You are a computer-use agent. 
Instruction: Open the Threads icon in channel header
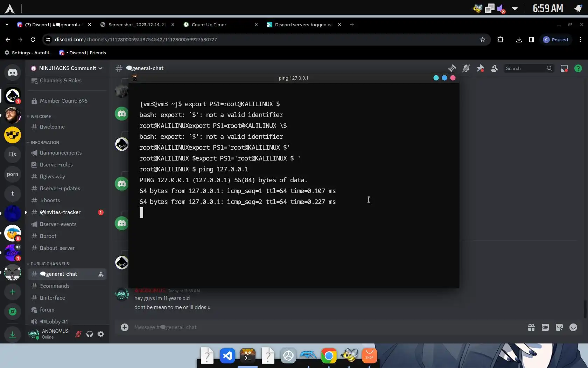[x=452, y=68]
